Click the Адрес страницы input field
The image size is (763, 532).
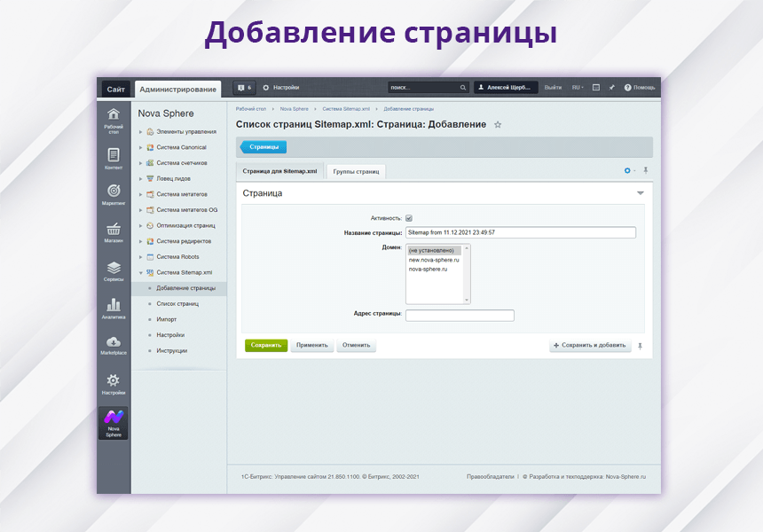click(460, 315)
